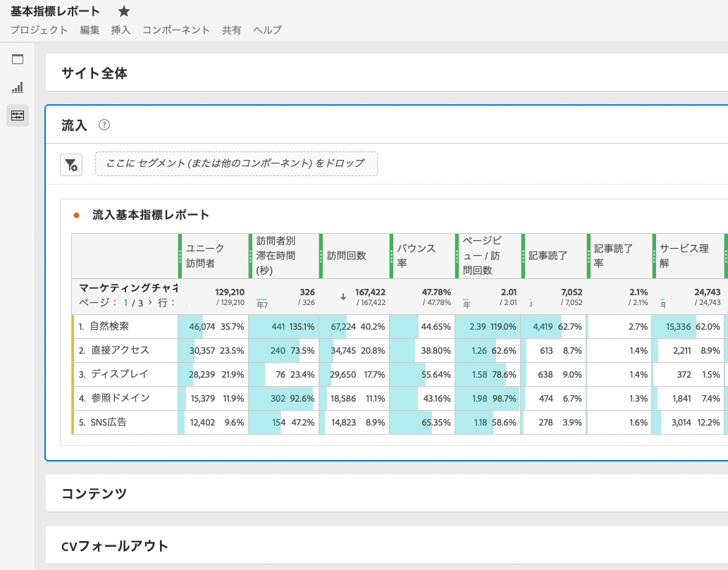
Task: Open the Components icon in left rail
Action: tap(18, 115)
